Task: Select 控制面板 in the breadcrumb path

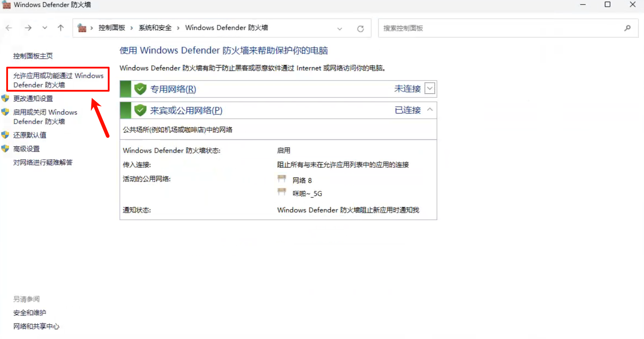Action: (x=112, y=28)
